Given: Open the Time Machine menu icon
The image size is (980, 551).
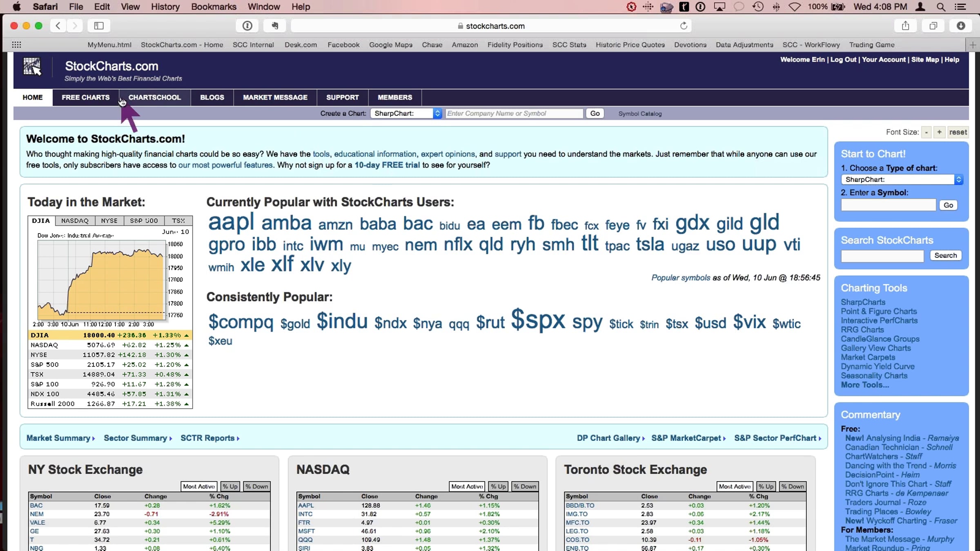Looking at the screenshot, I should [758, 7].
